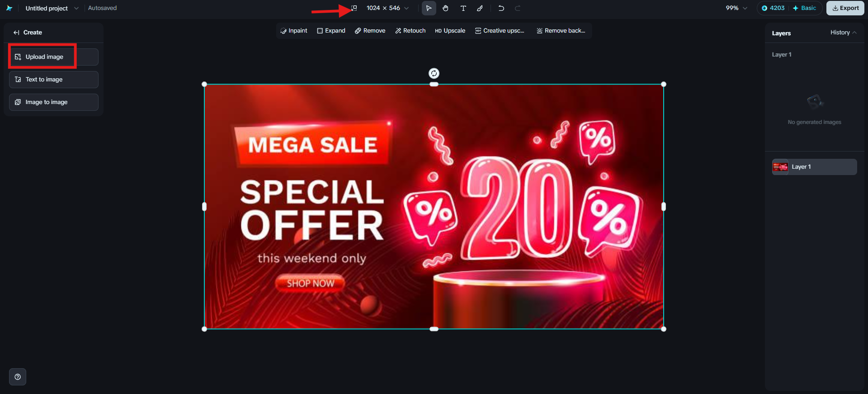Screen dimensions: 868x394
Task: Open the 99% zoom dropdown
Action: coord(745,8)
